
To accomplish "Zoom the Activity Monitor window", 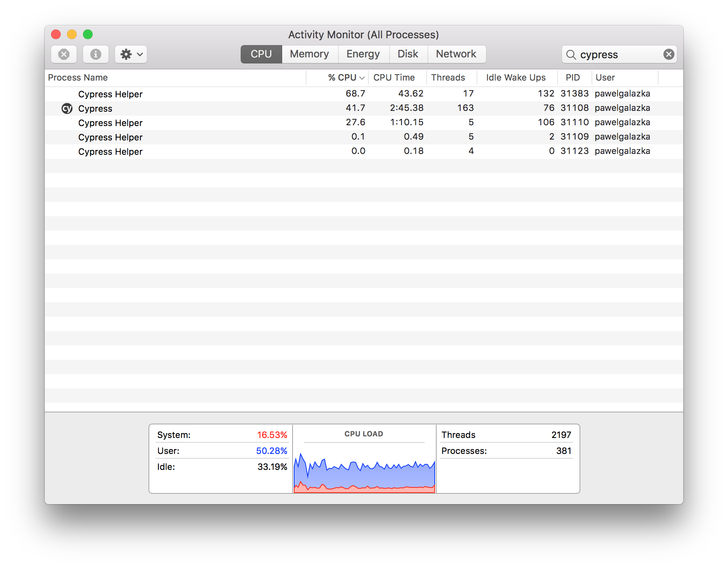I will (88, 35).
